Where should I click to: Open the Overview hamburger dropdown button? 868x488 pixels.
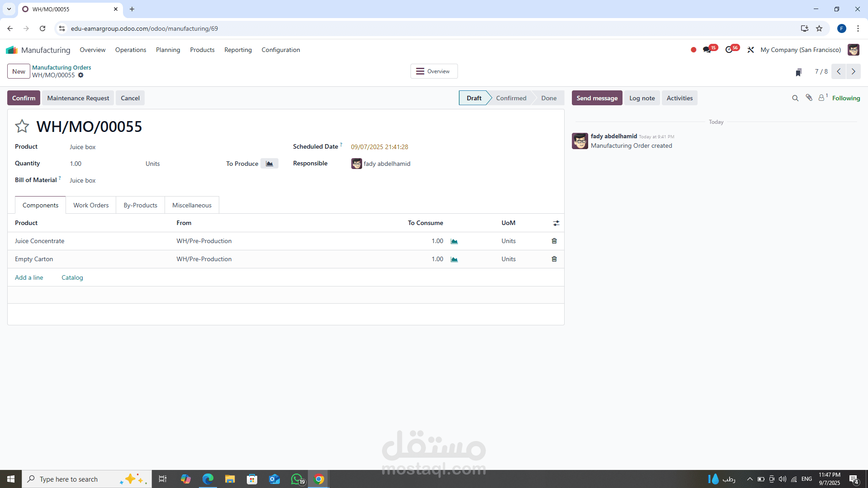(x=434, y=71)
